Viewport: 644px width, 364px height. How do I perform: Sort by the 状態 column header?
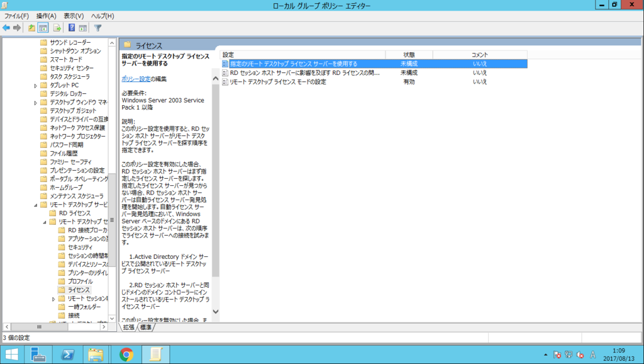[x=409, y=55]
